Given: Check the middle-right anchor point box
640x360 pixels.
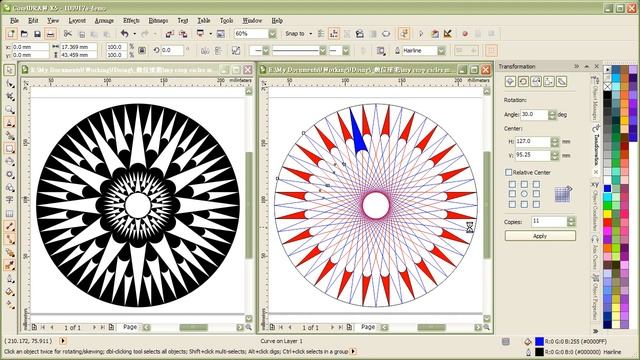Looking at the screenshot, I should [536, 194].
